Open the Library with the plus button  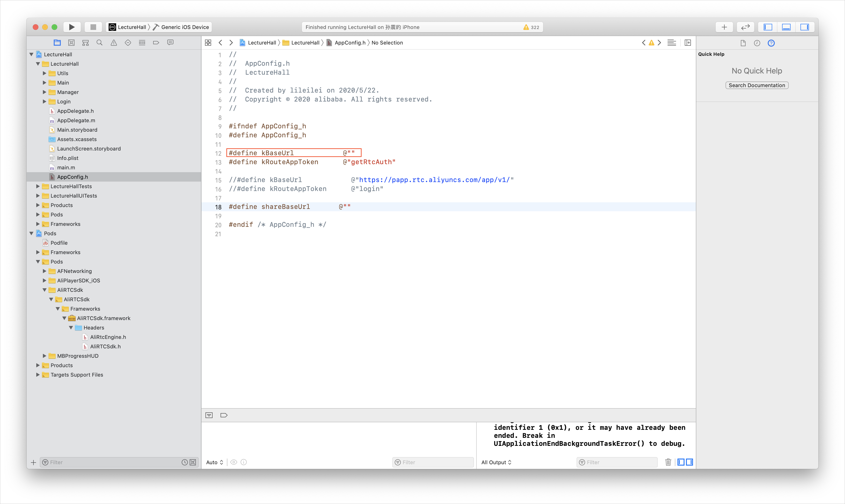coord(724,27)
